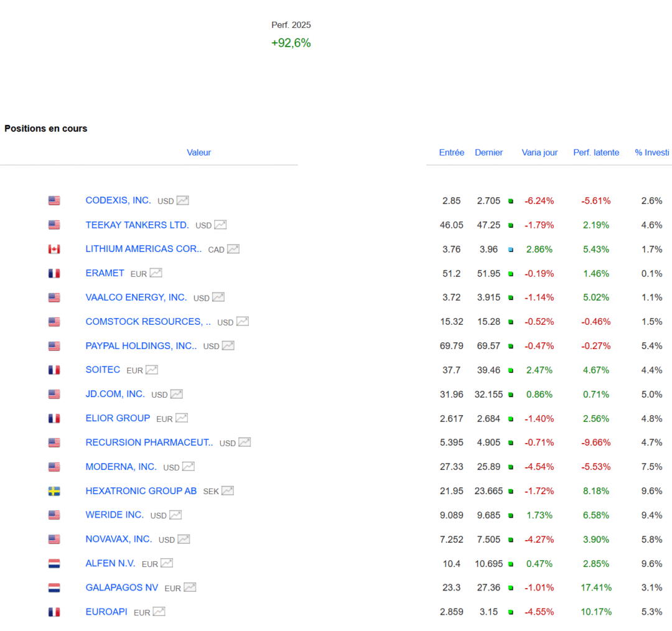Click the Positions en cours heading
This screenshot has height=631, width=672.
[x=46, y=129]
